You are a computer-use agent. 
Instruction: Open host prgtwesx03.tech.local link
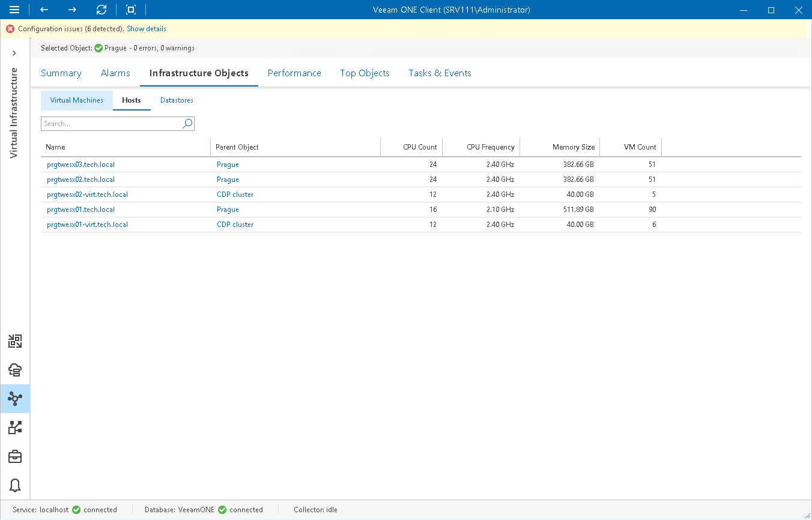coord(80,165)
